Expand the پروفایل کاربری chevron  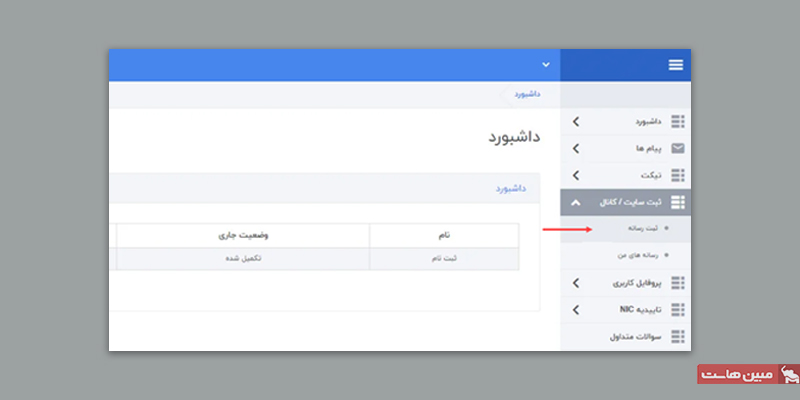click(x=576, y=283)
